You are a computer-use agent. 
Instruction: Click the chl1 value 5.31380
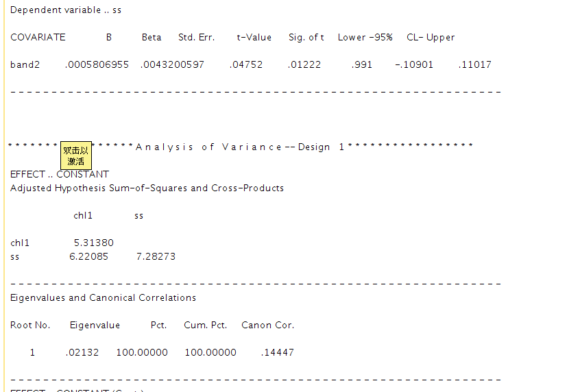(x=94, y=243)
